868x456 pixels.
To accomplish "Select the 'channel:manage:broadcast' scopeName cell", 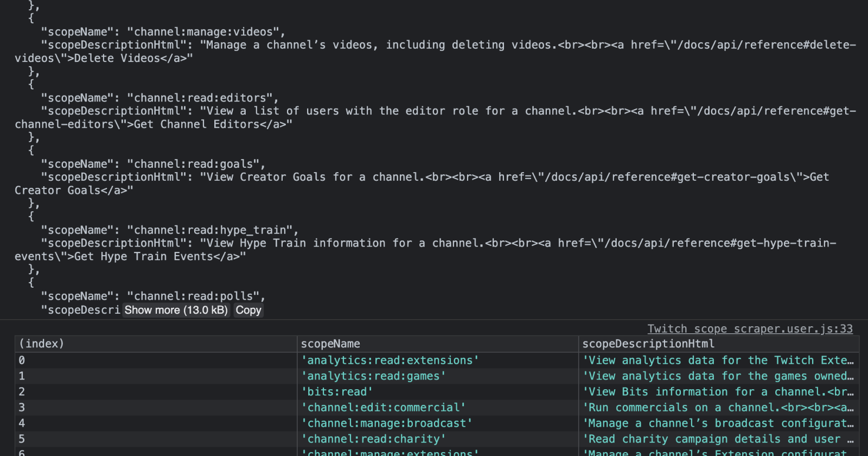I will (438, 423).
